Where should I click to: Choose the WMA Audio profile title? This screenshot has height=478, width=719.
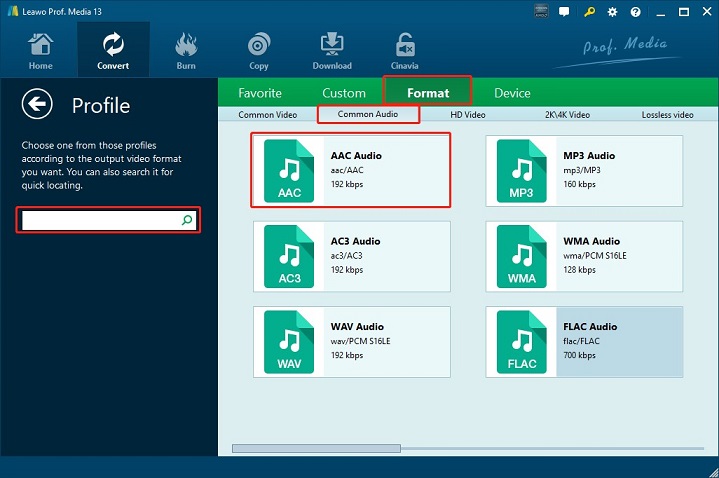coord(592,241)
